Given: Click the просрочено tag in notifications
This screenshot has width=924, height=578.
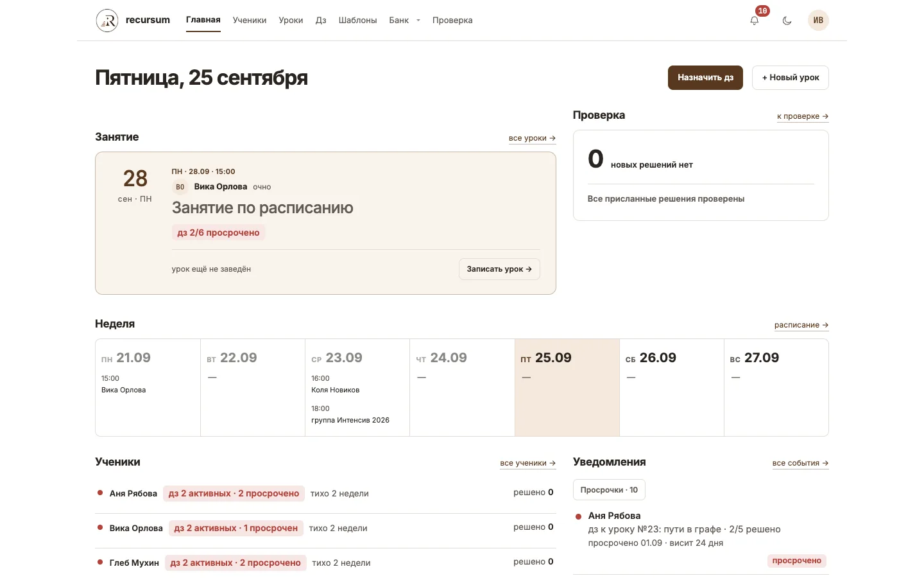Looking at the screenshot, I should coord(796,561).
